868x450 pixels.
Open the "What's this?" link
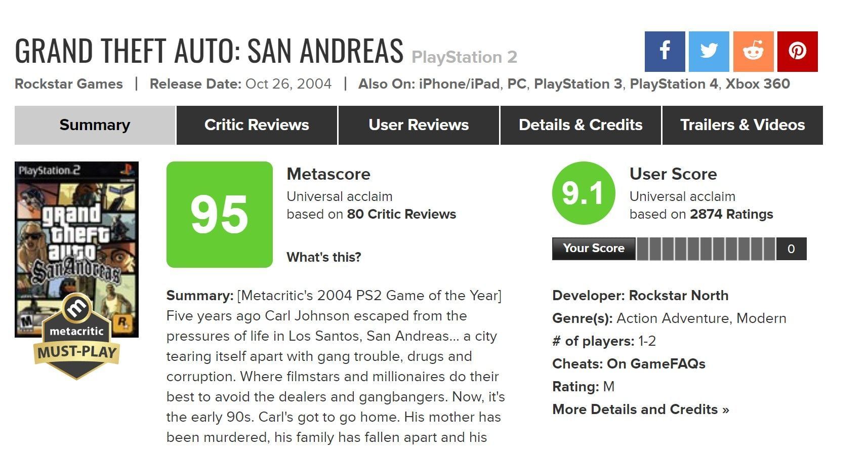coord(324,257)
